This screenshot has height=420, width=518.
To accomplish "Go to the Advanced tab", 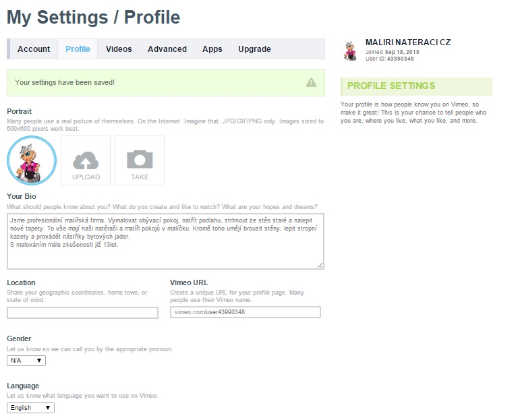I will click(x=167, y=49).
